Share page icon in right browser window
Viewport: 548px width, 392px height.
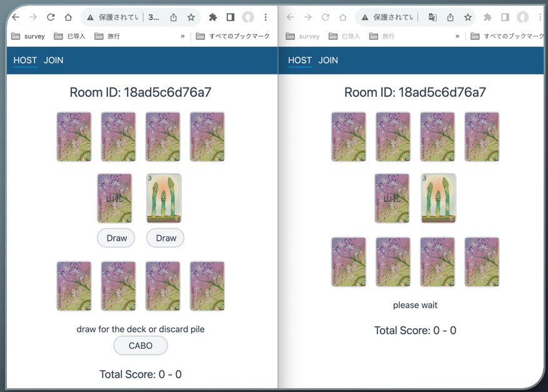[x=450, y=17]
